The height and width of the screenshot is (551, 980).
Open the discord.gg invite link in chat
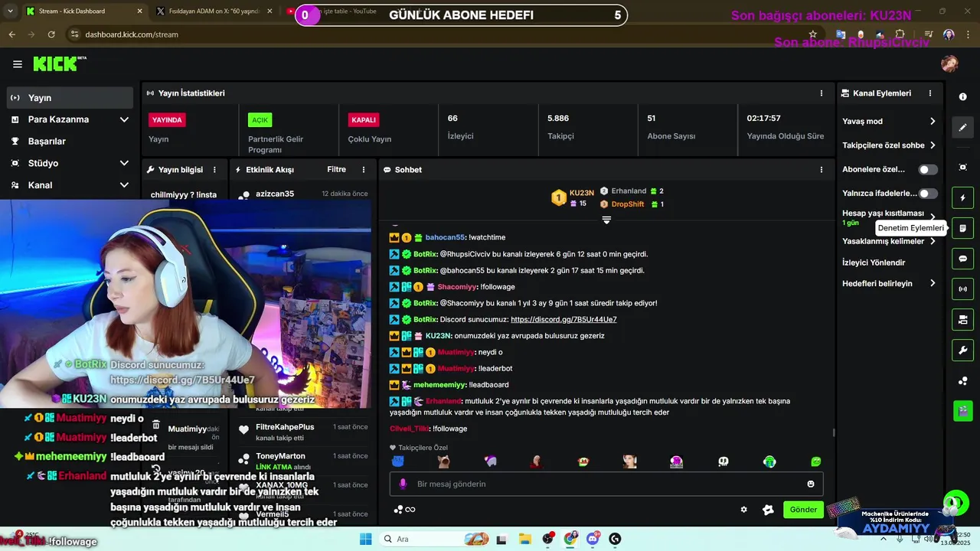click(x=563, y=320)
